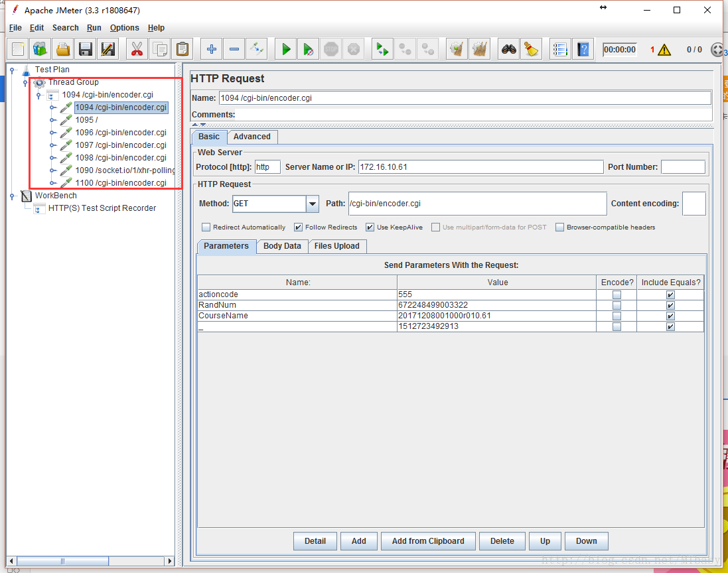Open Function helper list icon

coord(560,49)
